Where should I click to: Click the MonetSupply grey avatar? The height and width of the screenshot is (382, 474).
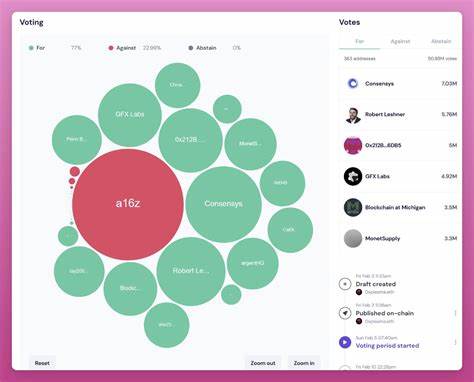[353, 238]
